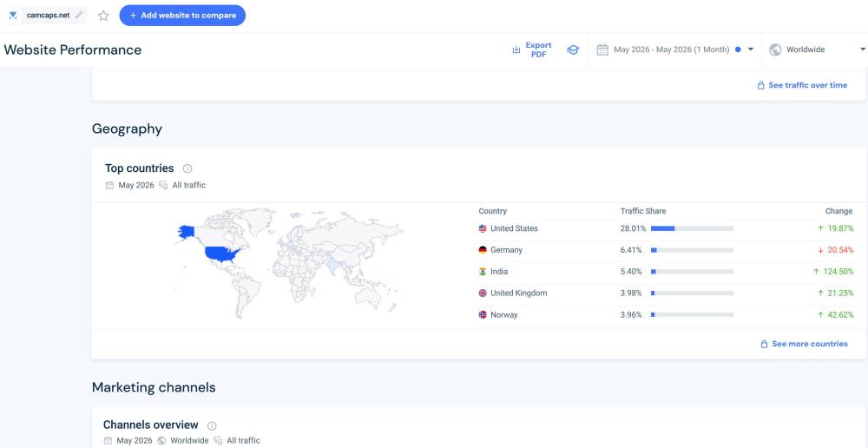This screenshot has width=868, height=448.
Task: Click All traffic device icon under Top countries
Action: (163, 186)
